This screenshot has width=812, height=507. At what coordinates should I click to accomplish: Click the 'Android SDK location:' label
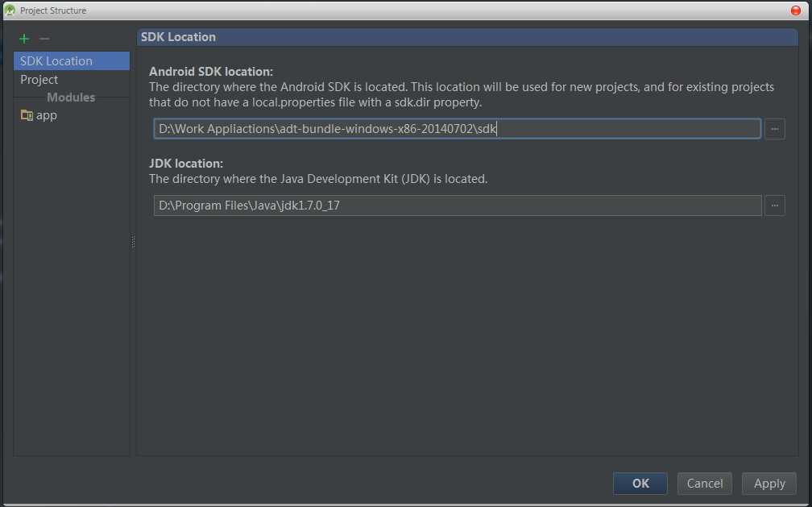coord(211,71)
